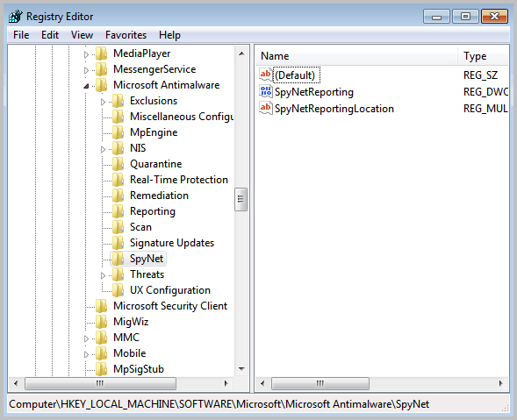Screen dimensions: 517x420
Task: Click values pane scroll right arrow
Action: (501, 383)
